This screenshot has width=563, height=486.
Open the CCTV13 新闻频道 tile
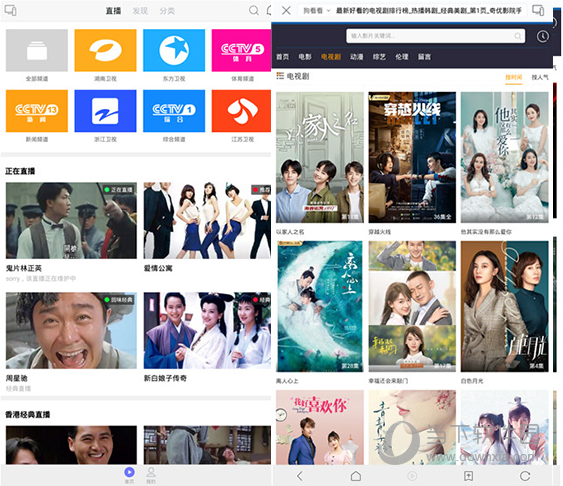point(37,111)
